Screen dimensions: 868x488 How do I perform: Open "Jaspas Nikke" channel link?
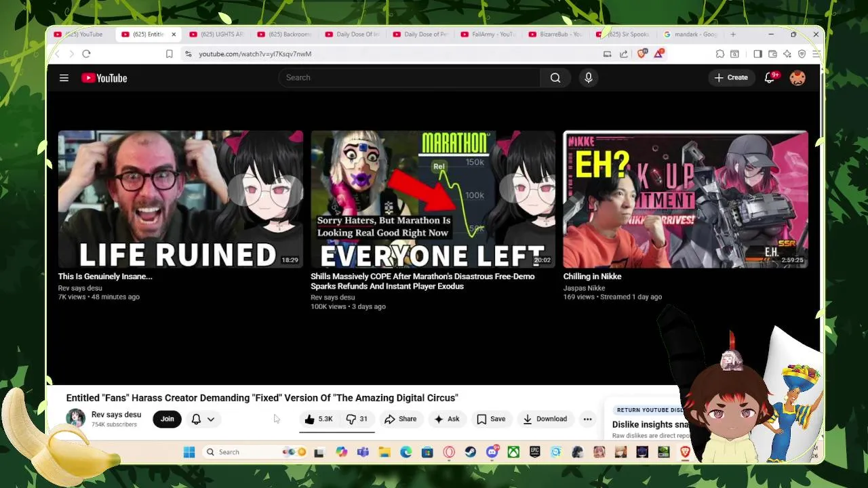584,288
